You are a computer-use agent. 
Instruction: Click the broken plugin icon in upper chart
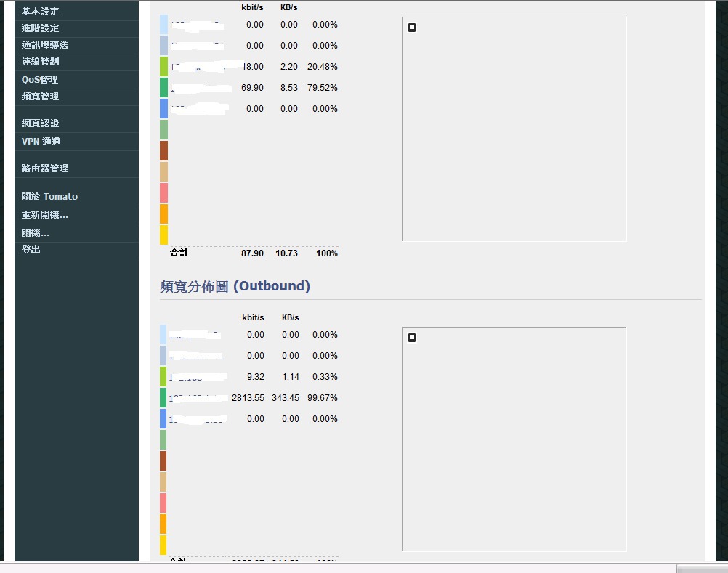coord(412,28)
